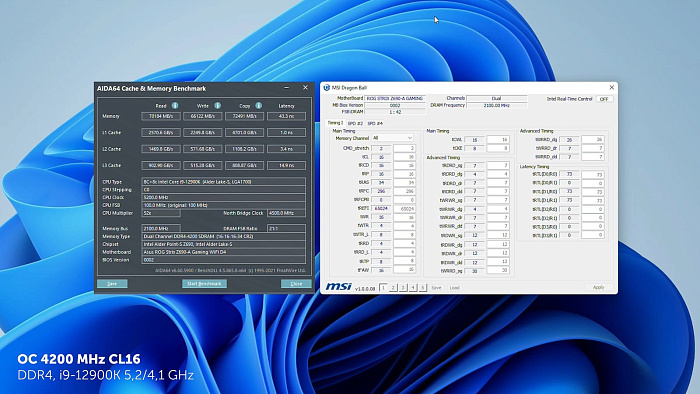
Task: Click the FSB:DRAM value 1 : 42
Action: (x=395, y=112)
